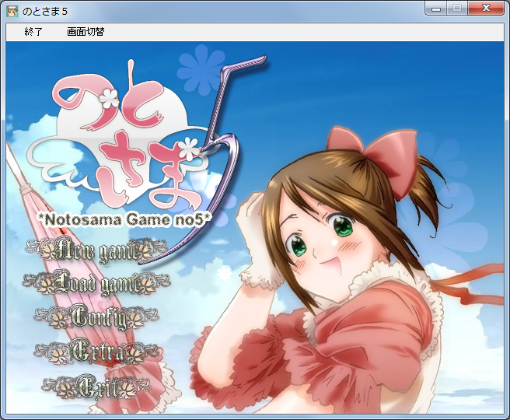Maximize the のとさま5 window
Image resolution: width=510 pixels, height=420 pixels.
click(x=457, y=9)
